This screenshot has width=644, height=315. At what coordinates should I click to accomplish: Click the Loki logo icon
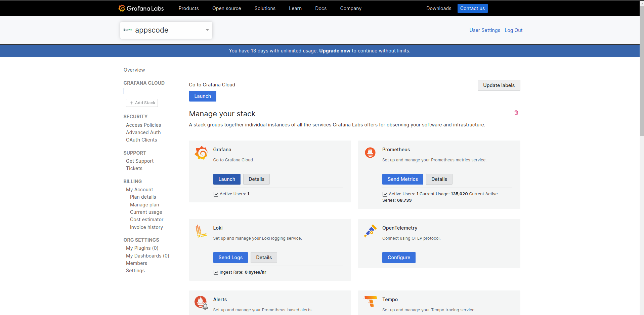[201, 231]
